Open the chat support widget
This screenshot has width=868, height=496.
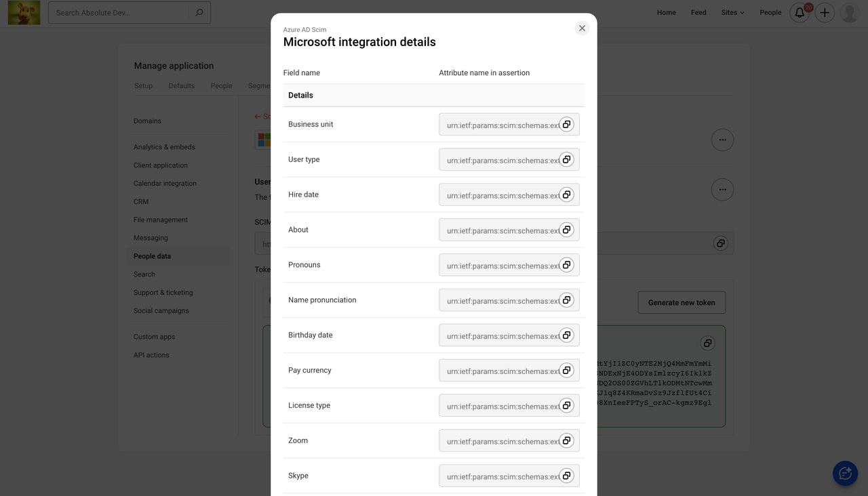(845, 474)
